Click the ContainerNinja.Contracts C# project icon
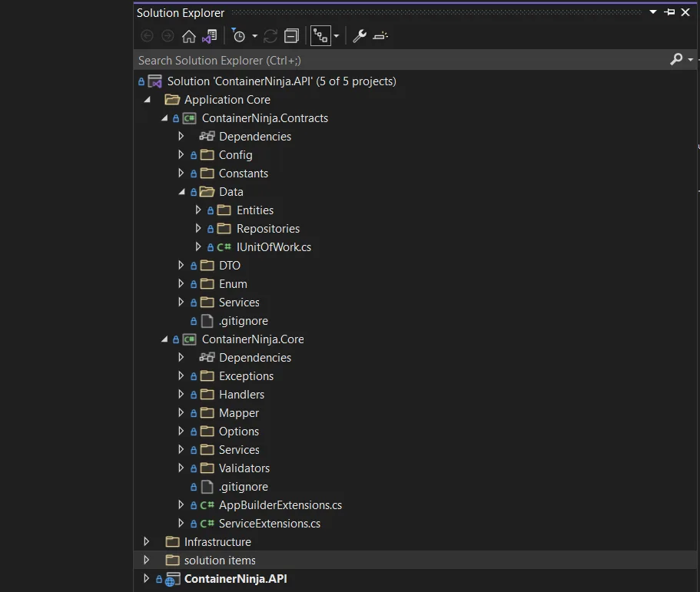700x592 pixels. tap(189, 118)
